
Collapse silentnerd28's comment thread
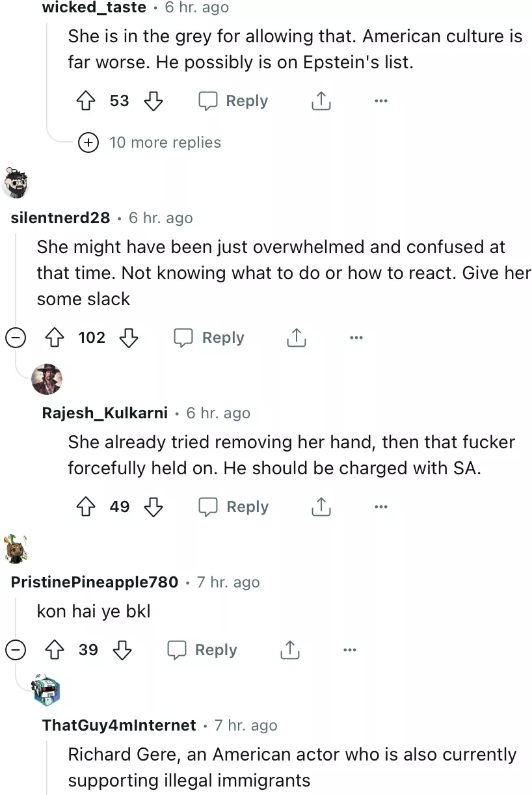[x=16, y=338]
